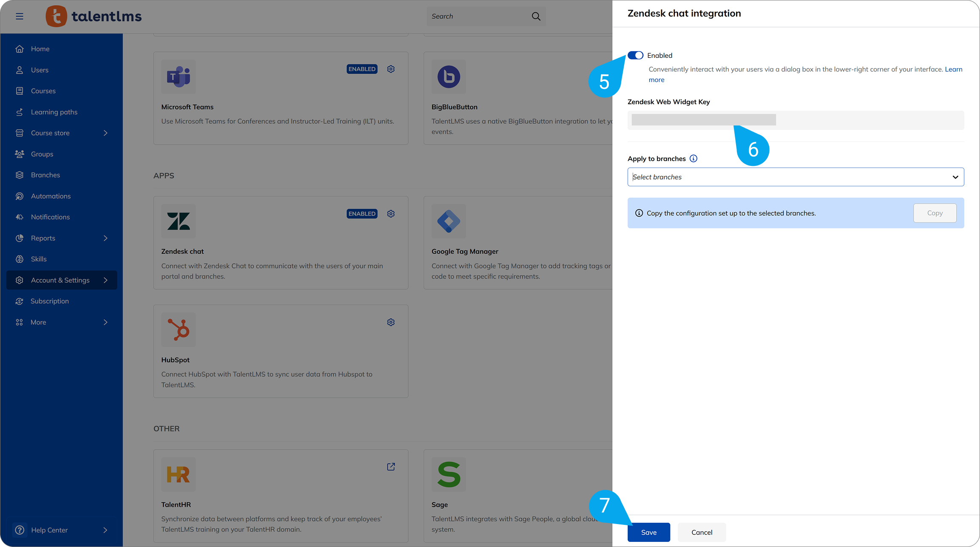Image resolution: width=980 pixels, height=547 pixels.
Task: Open Zendesk chat settings gear
Action: click(x=391, y=214)
